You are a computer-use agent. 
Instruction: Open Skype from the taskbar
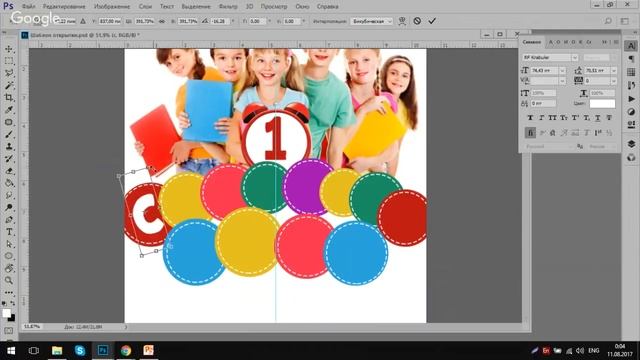tap(80, 351)
